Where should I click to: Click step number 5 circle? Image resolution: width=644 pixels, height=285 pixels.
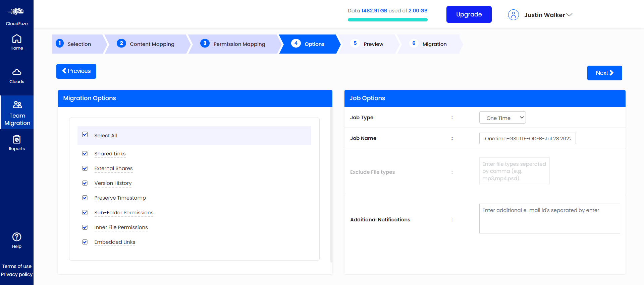[x=355, y=43]
